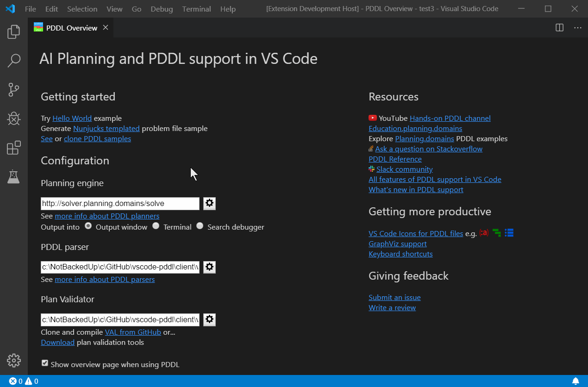The height and width of the screenshot is (387, 588).
Task: Open VS Code Icons for PDDL files link
Action: [x=416, y=233]
